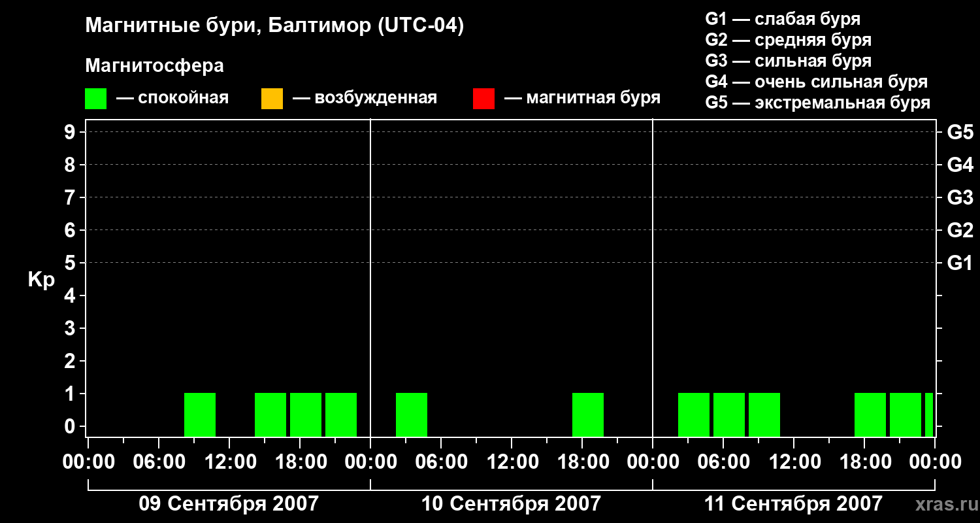
Task: Select the 'G2 — средняя буря' legend line
Action: click(x=788, y=40)
